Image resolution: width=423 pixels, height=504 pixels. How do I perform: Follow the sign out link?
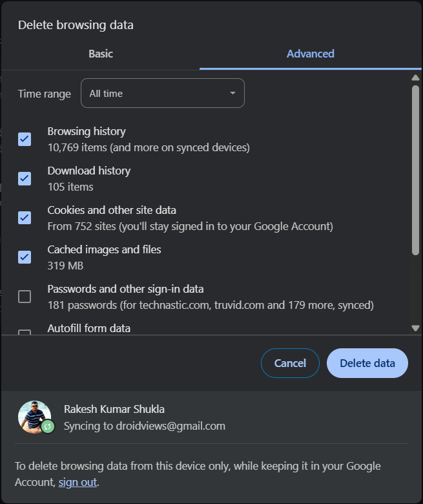click(77, 482)
